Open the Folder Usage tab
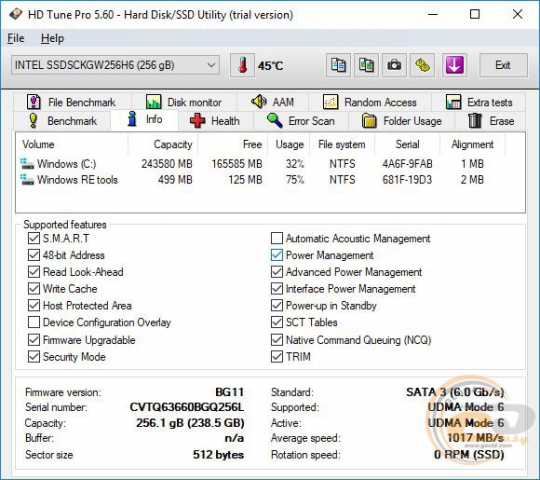This screenshot has width=540, height=480. pyautogui.click(x=402, y=121)
